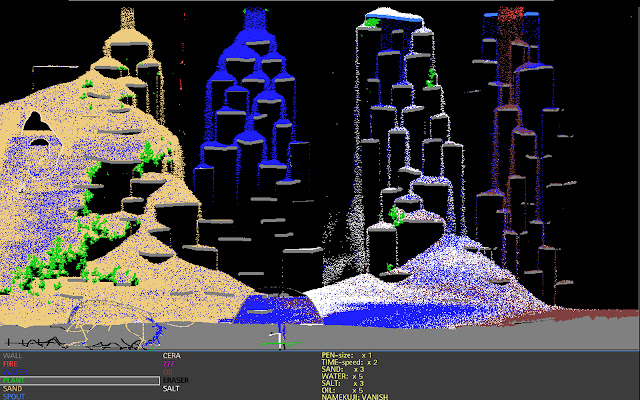This screenshot has width=640, height=400.
Task: Select the CERA element
Action: [172, 355]
